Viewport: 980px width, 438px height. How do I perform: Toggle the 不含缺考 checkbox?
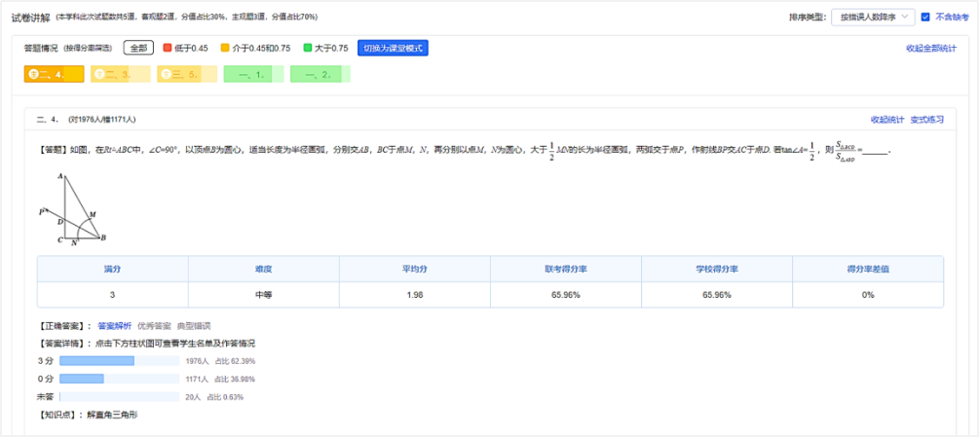coord(926,18)
